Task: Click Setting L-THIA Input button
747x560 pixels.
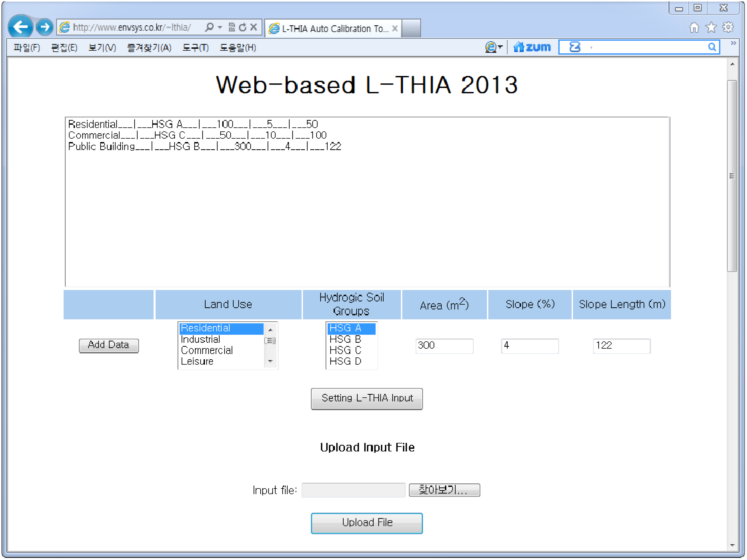Action: tap(367, 399)
